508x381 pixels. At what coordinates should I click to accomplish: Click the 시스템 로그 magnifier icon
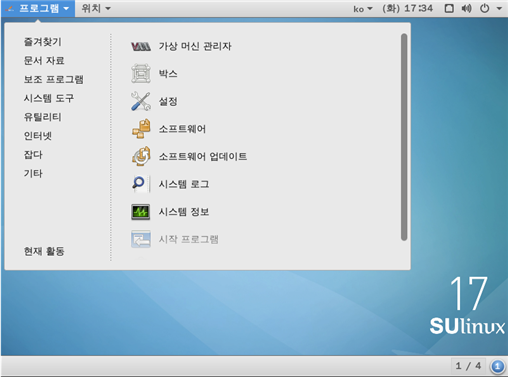[141, 184]
